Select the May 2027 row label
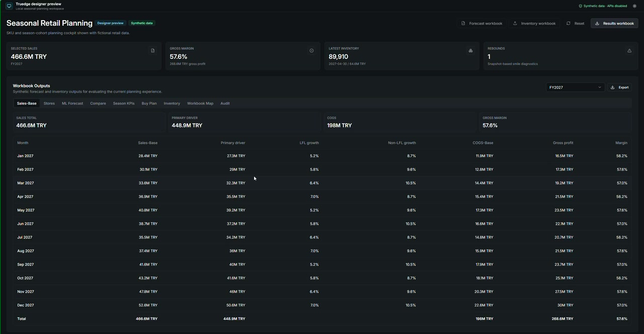The width and height of the screenshot is (644, 334). (x=26, y=210)
